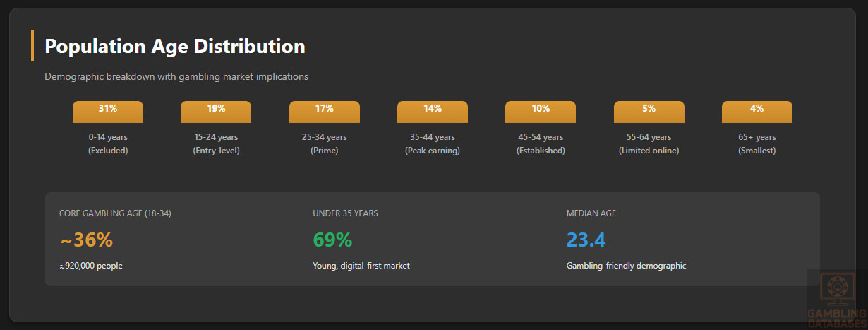Click the blue 23.4 median age value
This screenshot has width=868, height=330.
[x=586, y=240]
